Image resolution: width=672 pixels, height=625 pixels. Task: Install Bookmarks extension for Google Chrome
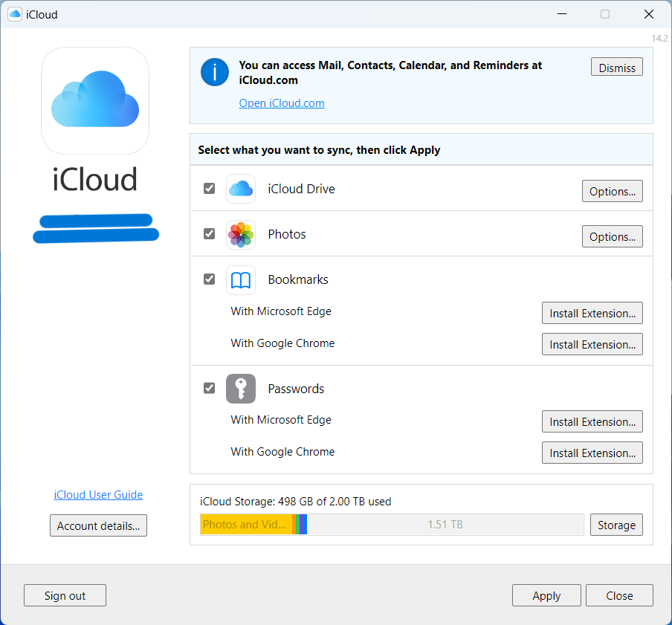coord(592,344)
